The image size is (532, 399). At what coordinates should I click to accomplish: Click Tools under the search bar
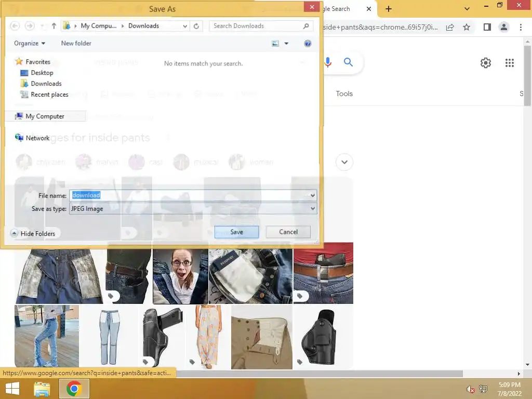(x=344, y=94)
